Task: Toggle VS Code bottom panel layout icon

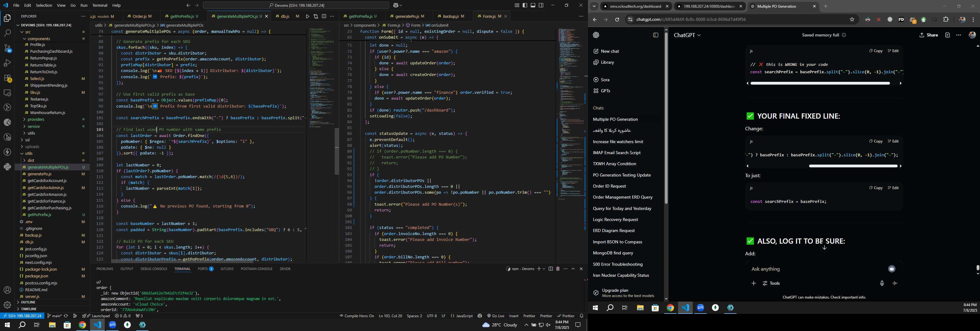Action: [x=533, y=5]
